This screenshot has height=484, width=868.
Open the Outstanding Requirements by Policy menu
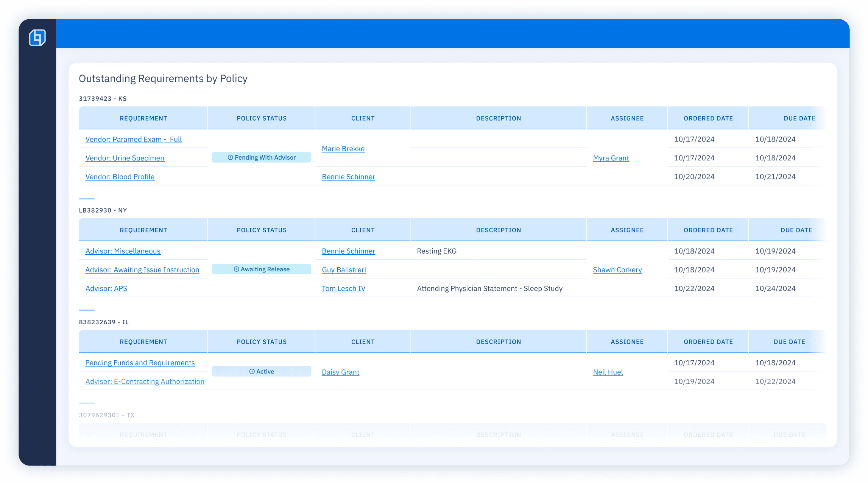pos(163,78)
